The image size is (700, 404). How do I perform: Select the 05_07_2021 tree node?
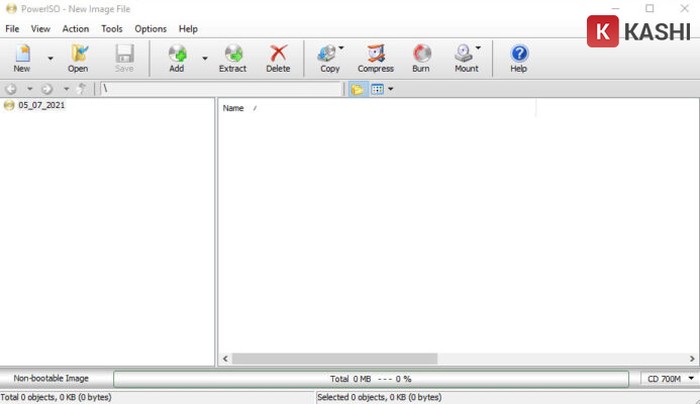(x=41, y=105)
